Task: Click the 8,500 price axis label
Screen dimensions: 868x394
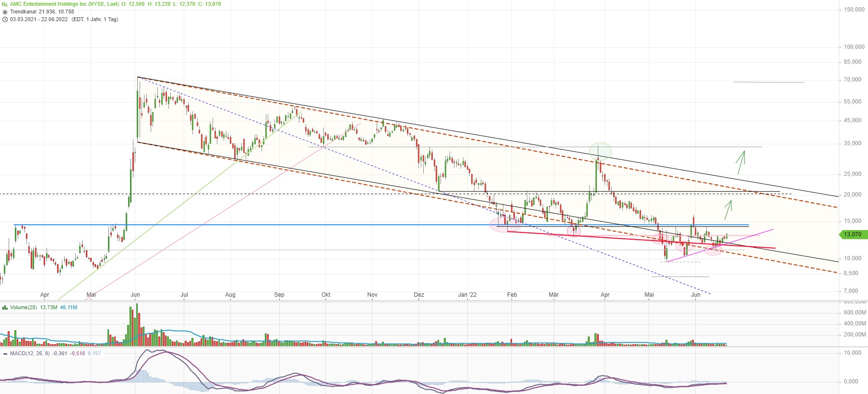Action: point(851,273)
